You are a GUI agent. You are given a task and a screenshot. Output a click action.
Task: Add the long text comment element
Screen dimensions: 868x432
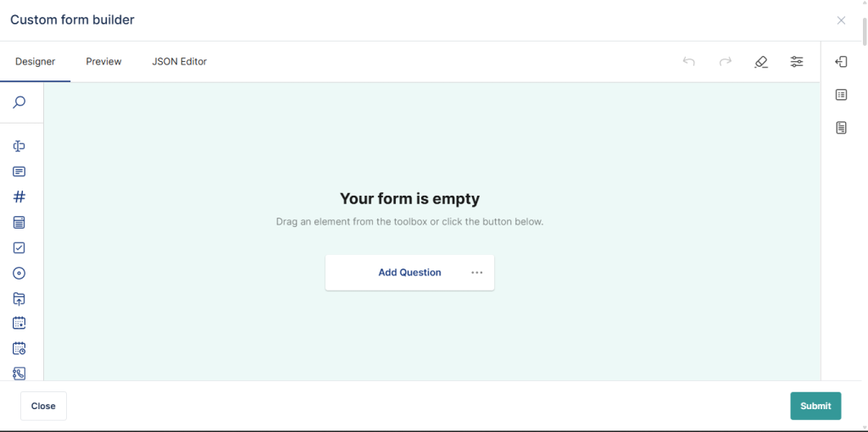tap(19, 172)
